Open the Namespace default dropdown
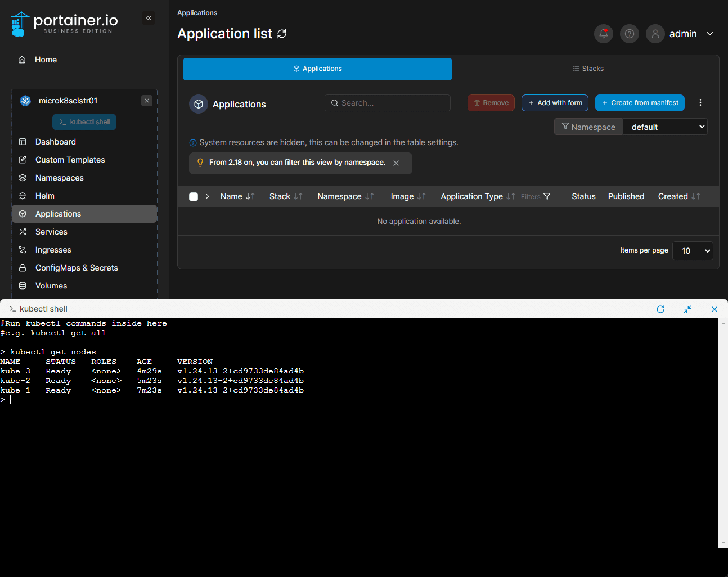 [x=665, y=127]
